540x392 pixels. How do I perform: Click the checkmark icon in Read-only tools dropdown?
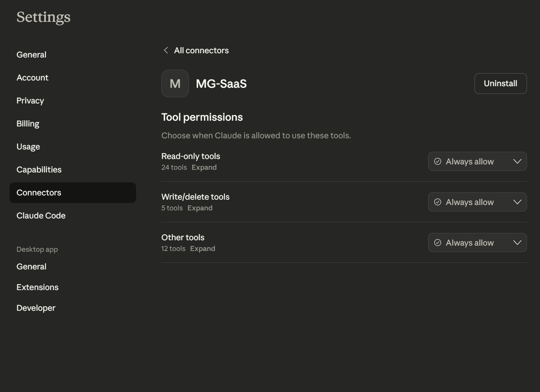pos(438,161)
